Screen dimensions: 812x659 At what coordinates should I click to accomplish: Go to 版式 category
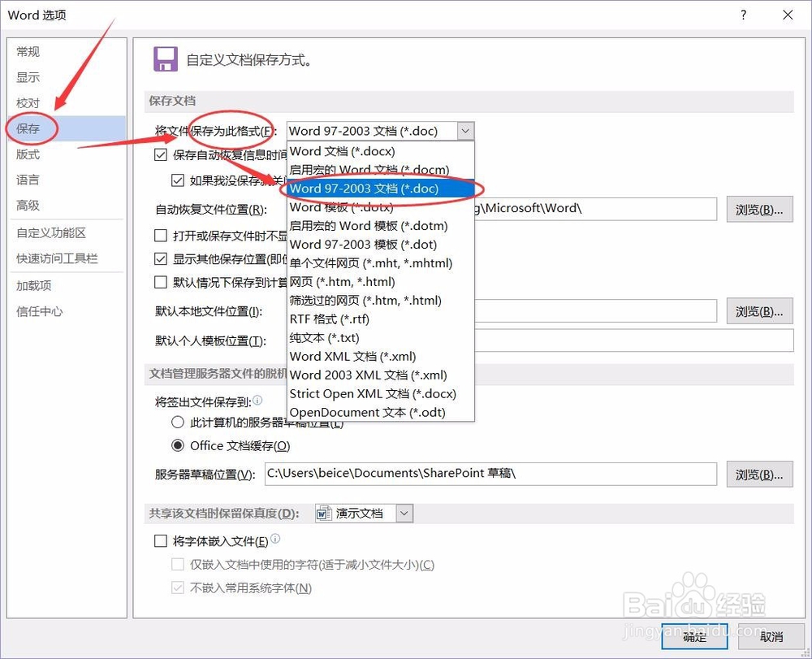(x=67, y=154)
